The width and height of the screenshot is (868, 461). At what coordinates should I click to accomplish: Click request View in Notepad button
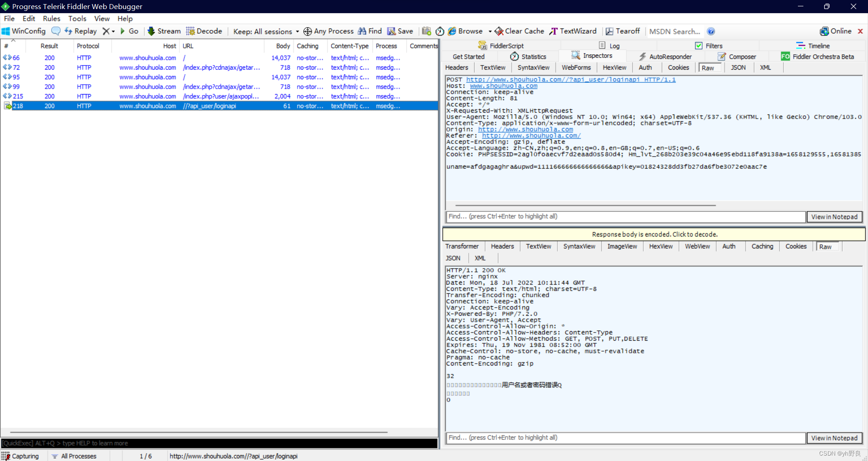[x=834, y=217]
